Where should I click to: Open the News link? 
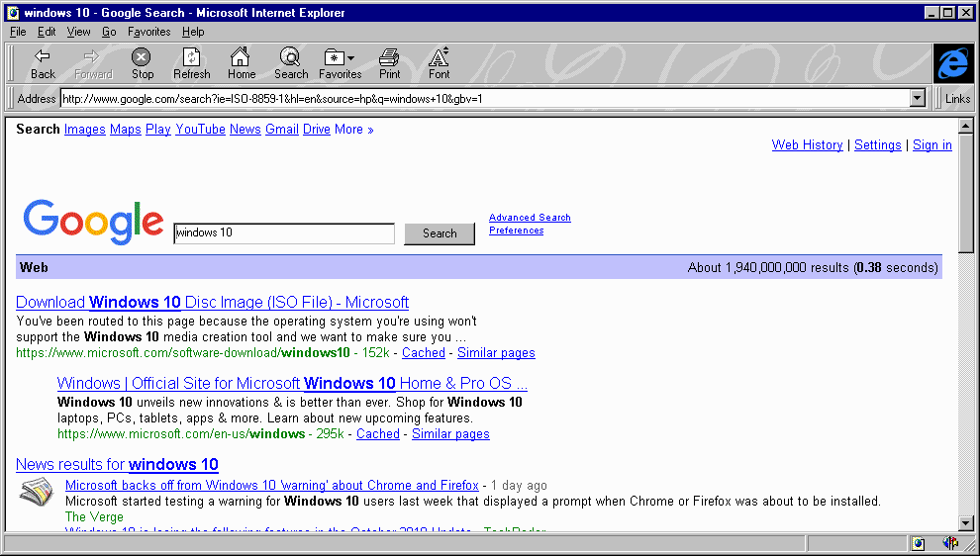click(245, 130)
